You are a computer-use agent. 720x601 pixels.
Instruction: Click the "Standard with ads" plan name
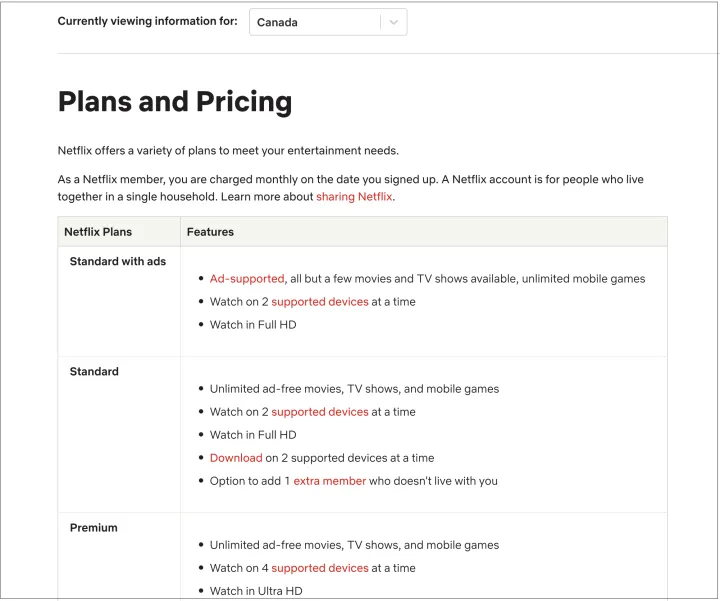point(118,262)
